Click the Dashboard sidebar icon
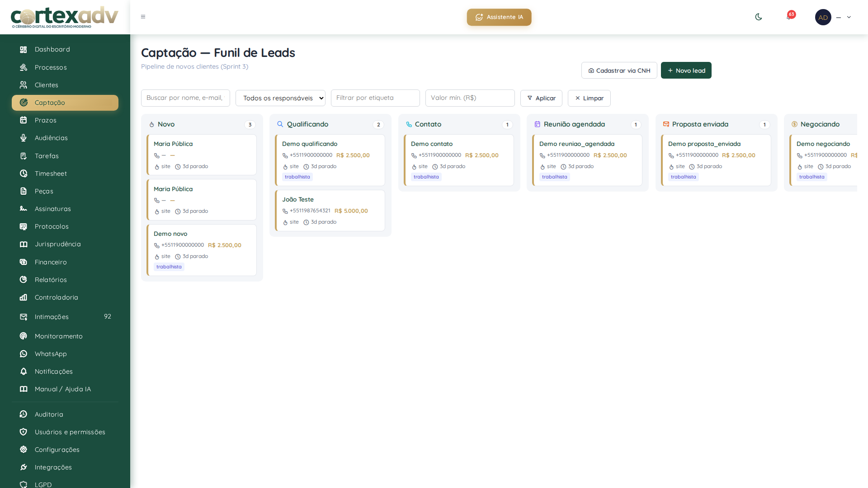The height and width of the screenshot is (488, 868). click(x=24, y=50)
